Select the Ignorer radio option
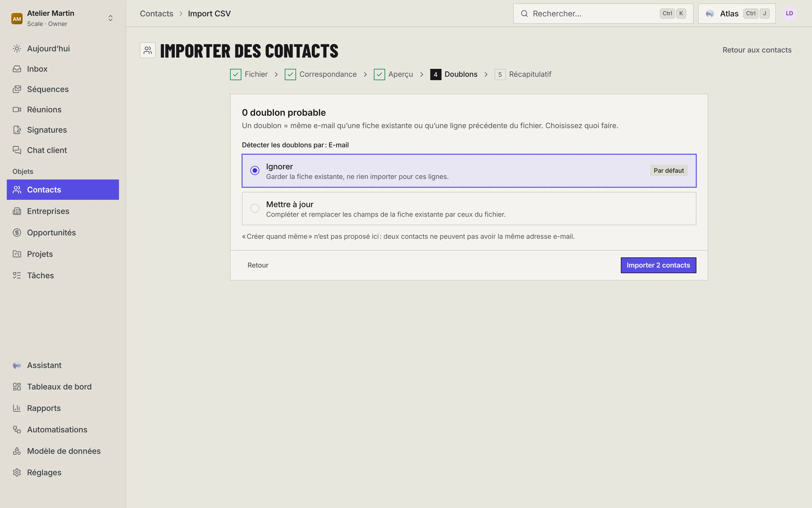The width and height of the screenshot is (812, 508). click(x=469, y=171)
